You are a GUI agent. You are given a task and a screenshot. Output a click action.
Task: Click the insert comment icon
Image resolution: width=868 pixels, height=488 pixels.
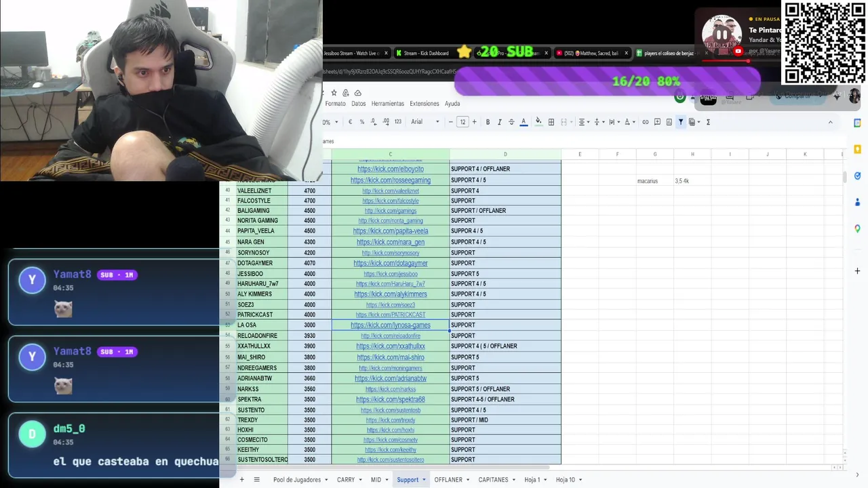[657, 122]
